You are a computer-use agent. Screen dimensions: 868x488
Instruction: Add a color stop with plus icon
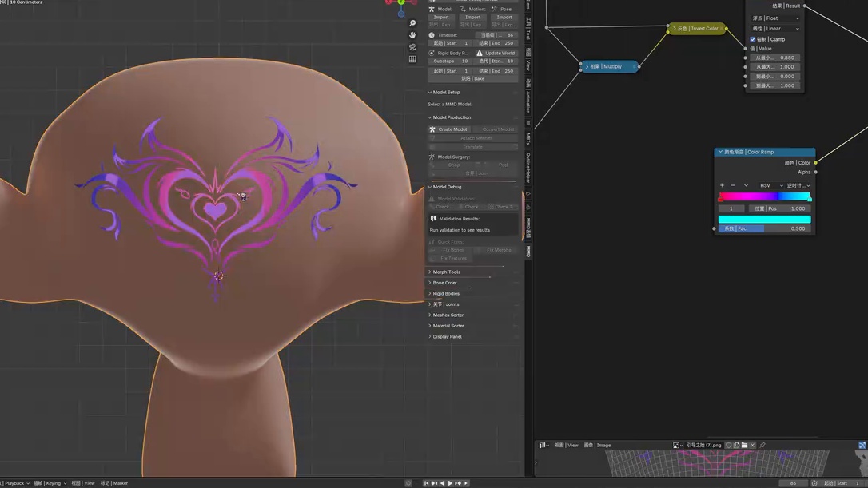click(722, 185)
